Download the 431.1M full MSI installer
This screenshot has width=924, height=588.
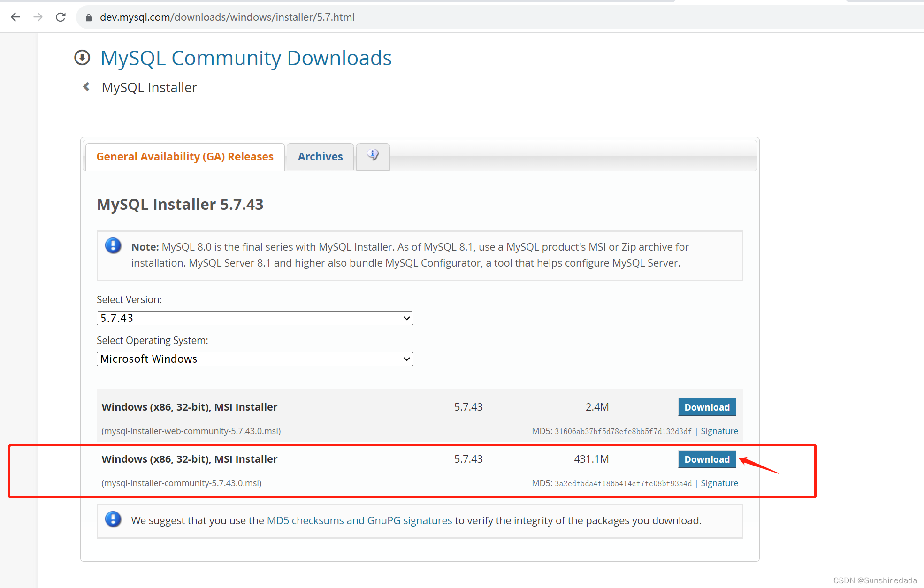pos(707,459)
